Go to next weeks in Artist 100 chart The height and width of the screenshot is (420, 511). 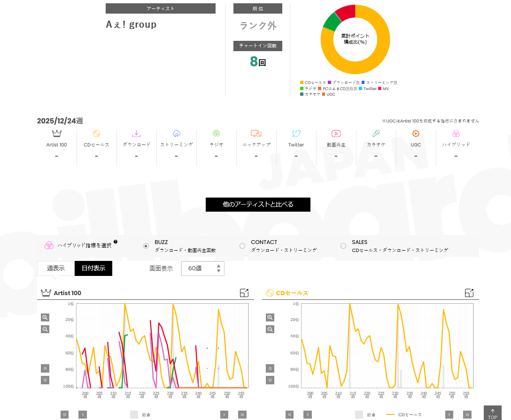tap(224, 414)
